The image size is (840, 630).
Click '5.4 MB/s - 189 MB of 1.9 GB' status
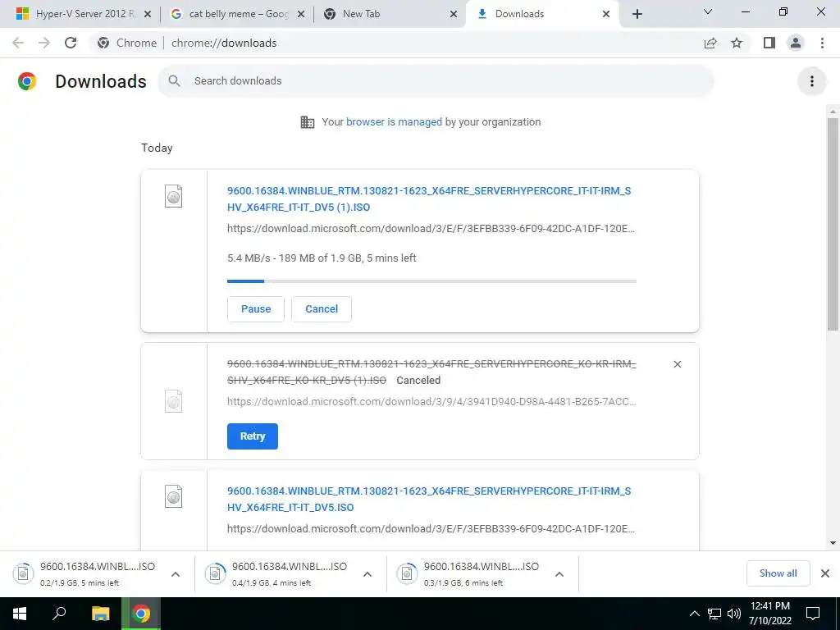[322, 258]
